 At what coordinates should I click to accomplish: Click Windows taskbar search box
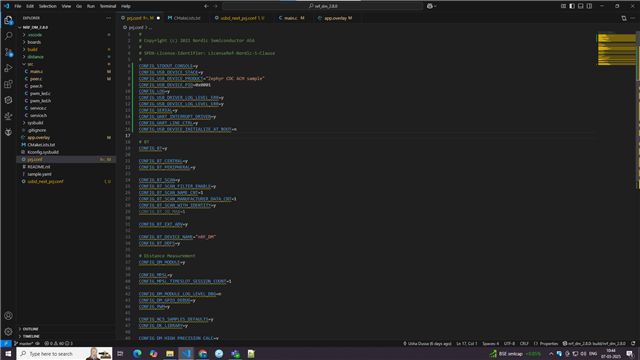(x=65, y=353)
